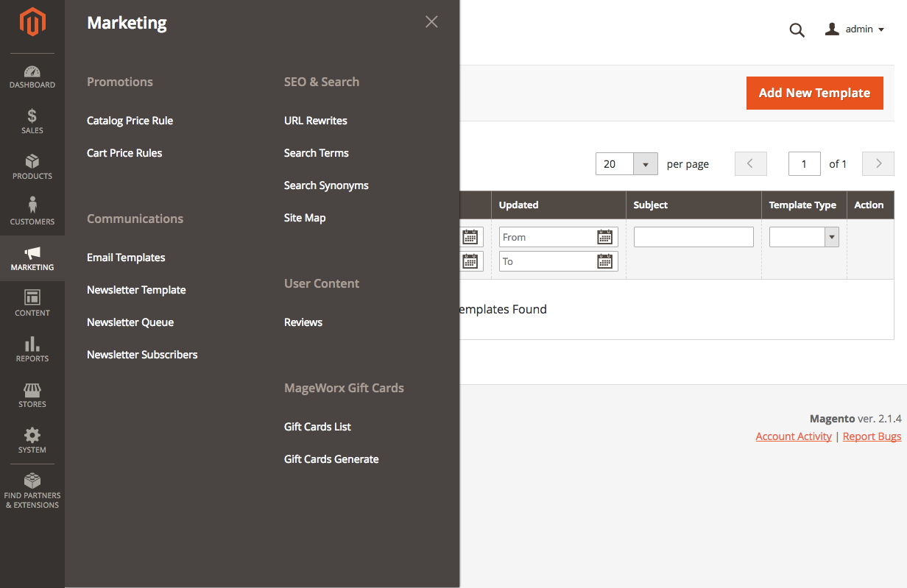
Task: Open the Content sidebar menu
Action: tap(32, 304)
